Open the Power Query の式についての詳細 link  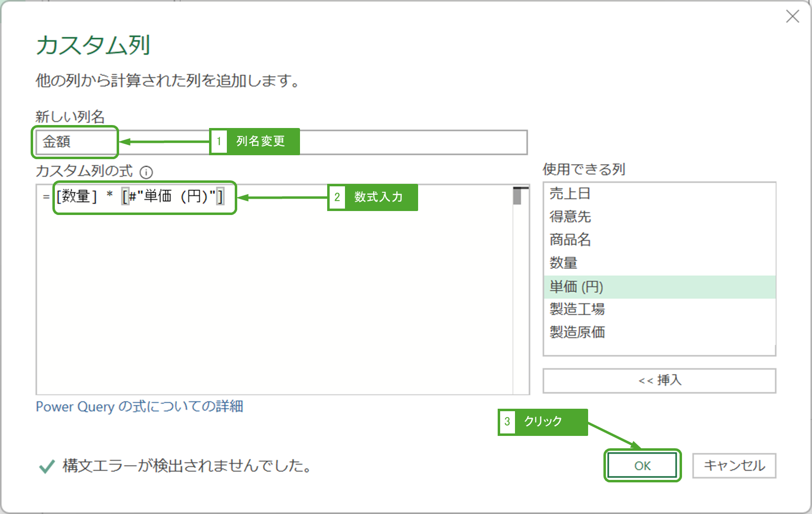(x=139, y=407)
